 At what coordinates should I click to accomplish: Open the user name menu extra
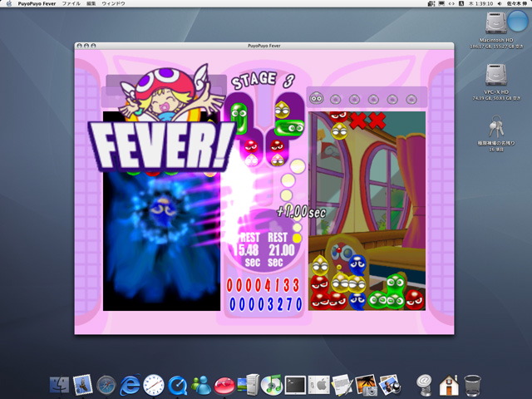tap(517, 3)
